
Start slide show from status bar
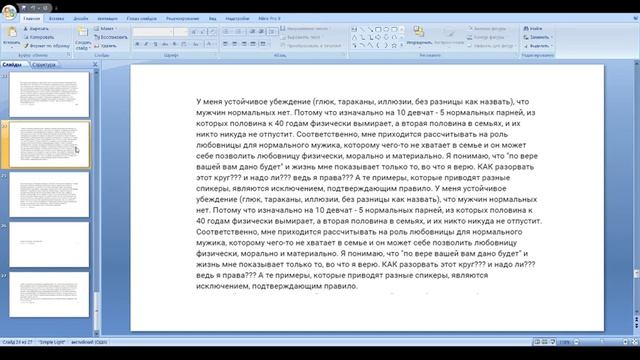[552, 342]
